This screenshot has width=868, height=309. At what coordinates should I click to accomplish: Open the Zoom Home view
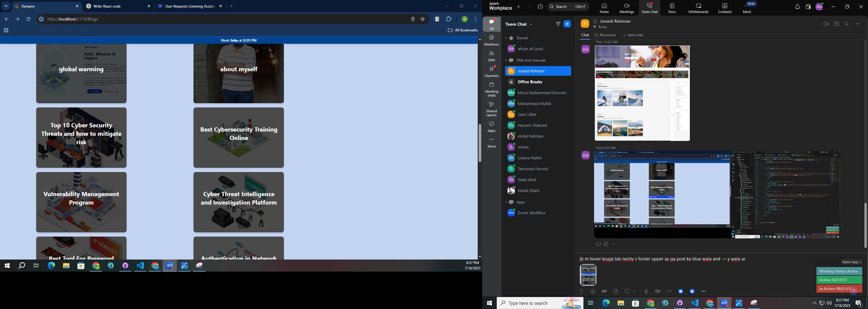point(604,8)
